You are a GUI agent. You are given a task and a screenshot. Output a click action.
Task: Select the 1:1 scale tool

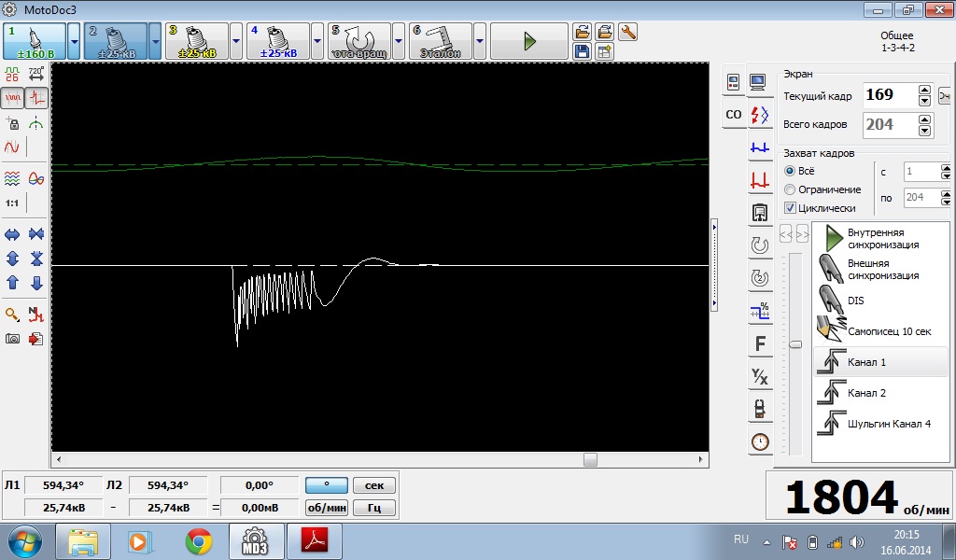(12, 203)
